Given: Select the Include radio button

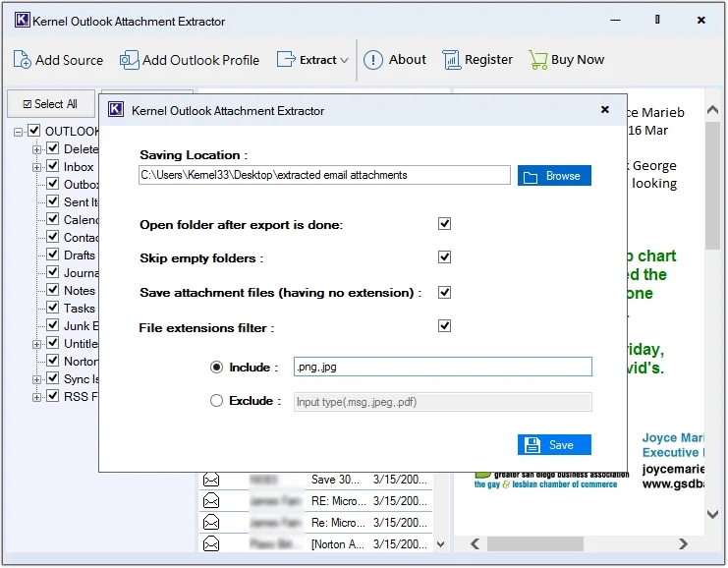Looking at the screenshot, I should point(216,368).
